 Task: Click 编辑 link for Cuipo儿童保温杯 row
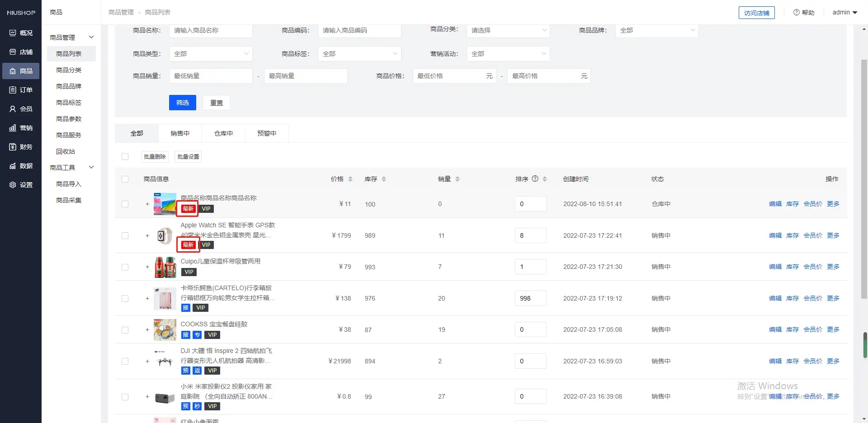point(775,267)
